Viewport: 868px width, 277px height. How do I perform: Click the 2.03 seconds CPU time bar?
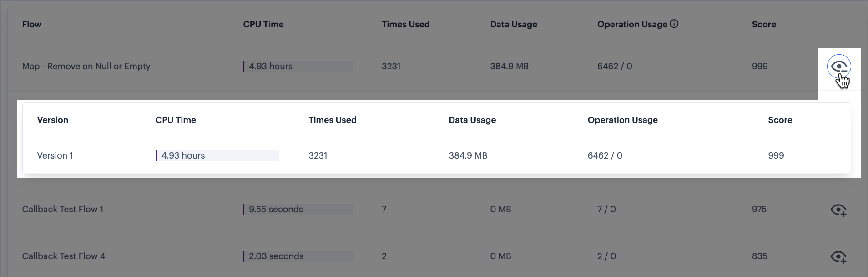coord(298,256)
